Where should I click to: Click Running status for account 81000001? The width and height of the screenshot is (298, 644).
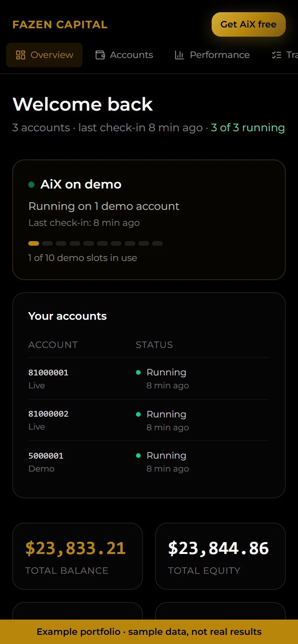[x=166, y=372]
